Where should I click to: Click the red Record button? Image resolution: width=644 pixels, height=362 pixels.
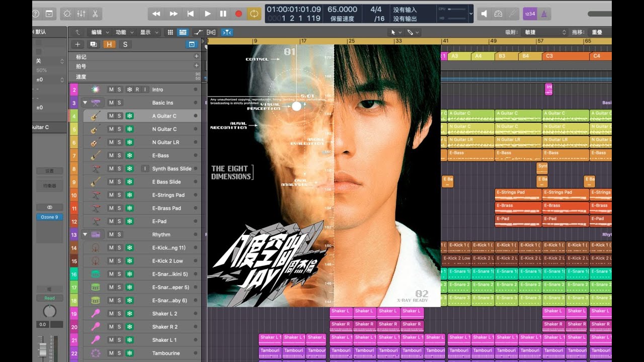click(238, 14)
